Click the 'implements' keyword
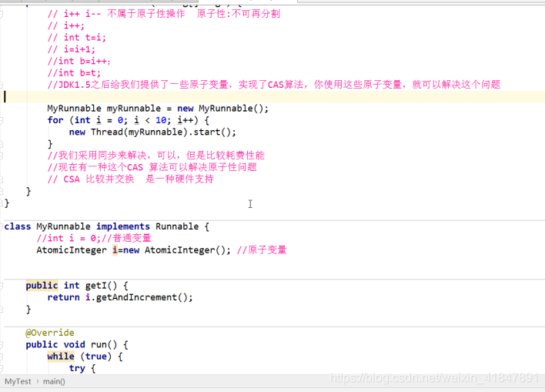Screen dimensions: 545x392 [x=123, y=226]
